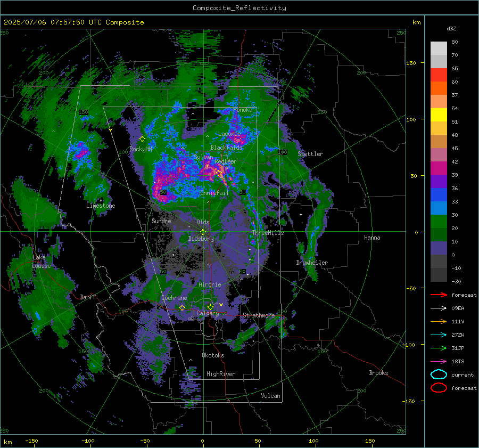Click the RockyMH town label

click(141, 149)
